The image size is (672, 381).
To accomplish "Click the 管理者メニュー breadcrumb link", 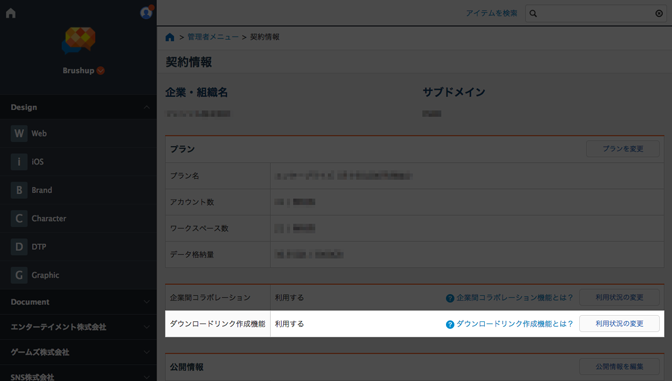I will pyautogui.click(x=213, y=37).
